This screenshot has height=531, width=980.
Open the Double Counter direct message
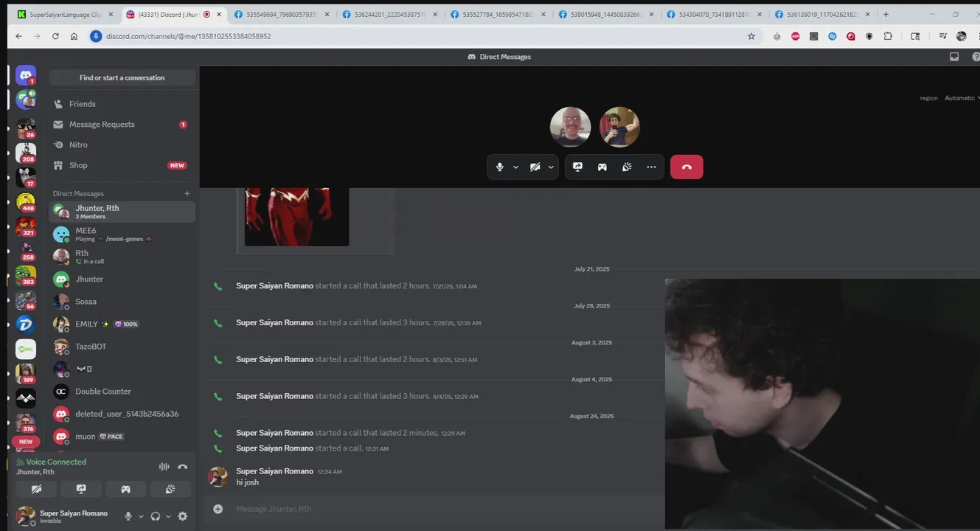(x=122, y=392)
